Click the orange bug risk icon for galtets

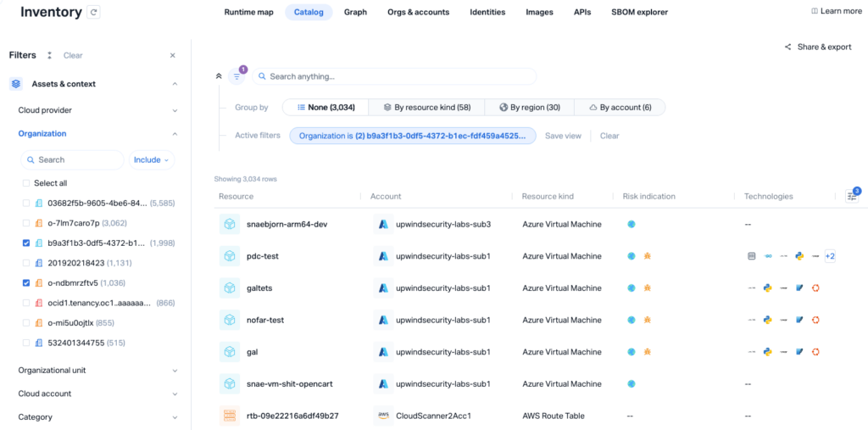(x=647, y=288)
